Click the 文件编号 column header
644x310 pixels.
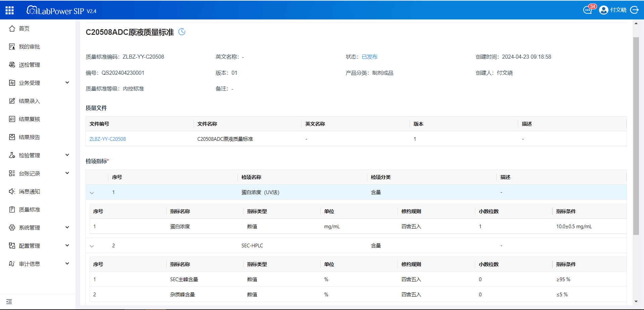(x=99, y=124)
